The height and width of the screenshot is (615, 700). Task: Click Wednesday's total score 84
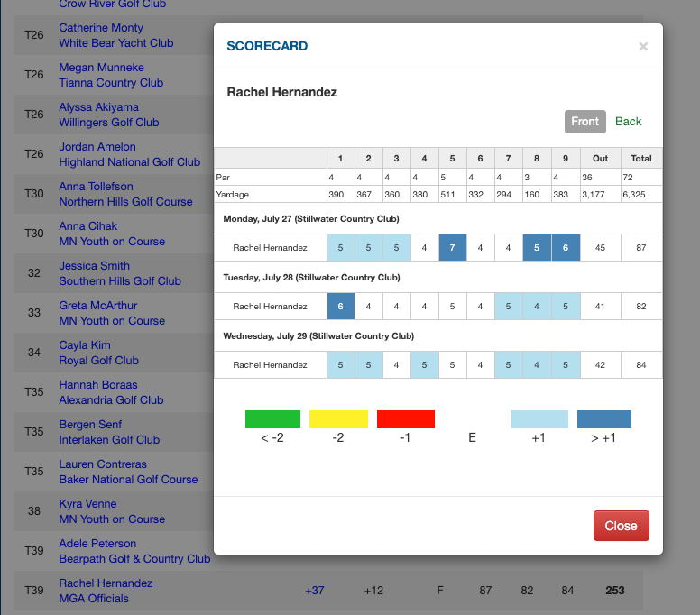[x=641, y=365]
